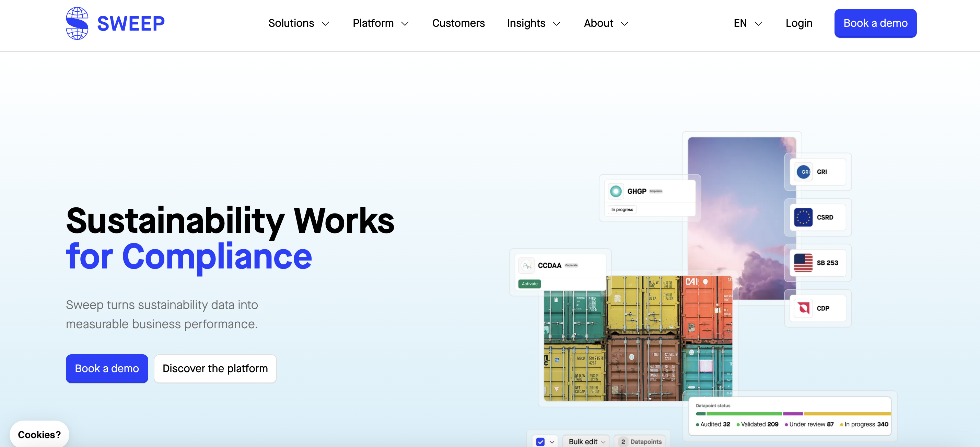Click the Audited 32 legend entry
Image resolution: width=980 pixels, height=447 pixels.
pos(713,424)
